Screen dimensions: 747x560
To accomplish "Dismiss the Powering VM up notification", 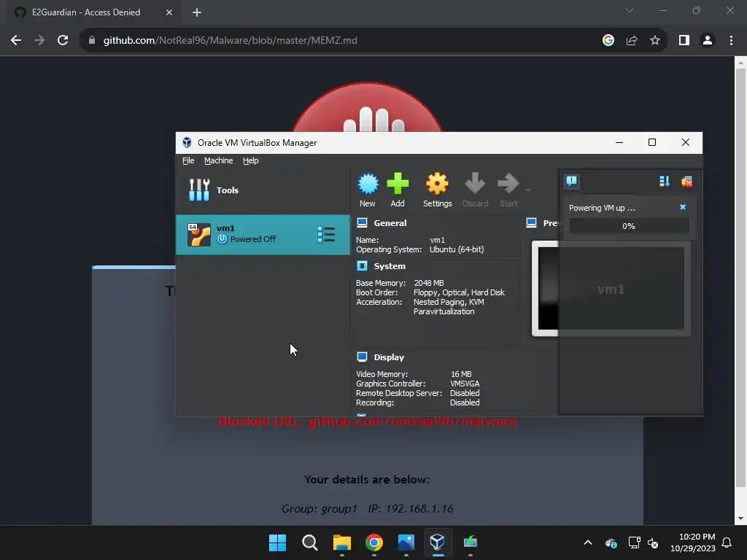I will coord(683,207).
